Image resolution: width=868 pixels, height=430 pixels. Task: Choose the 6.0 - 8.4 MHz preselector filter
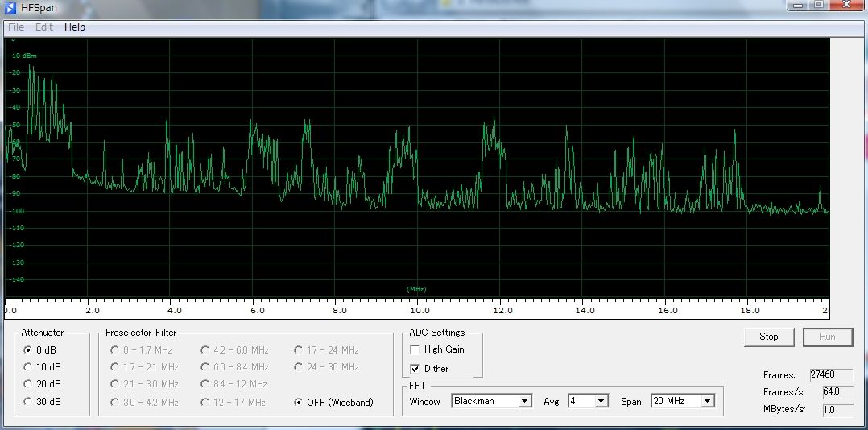[235, 367]
